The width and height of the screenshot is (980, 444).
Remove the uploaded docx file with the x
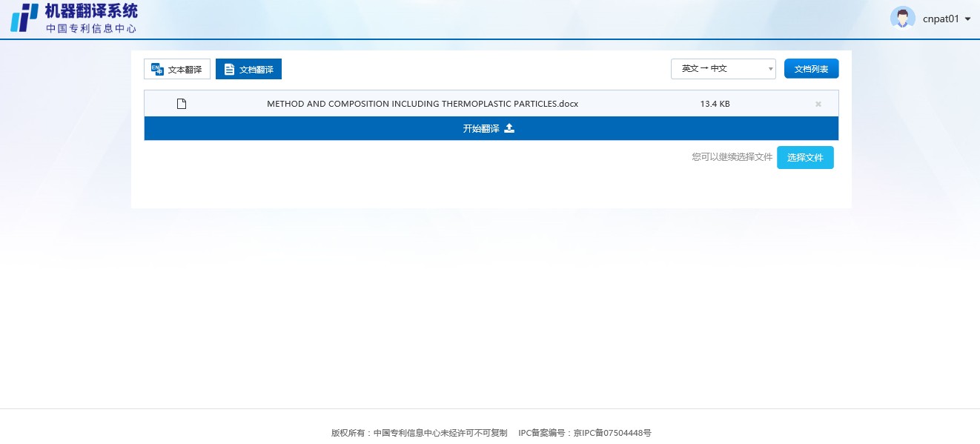tap(818, 104)
